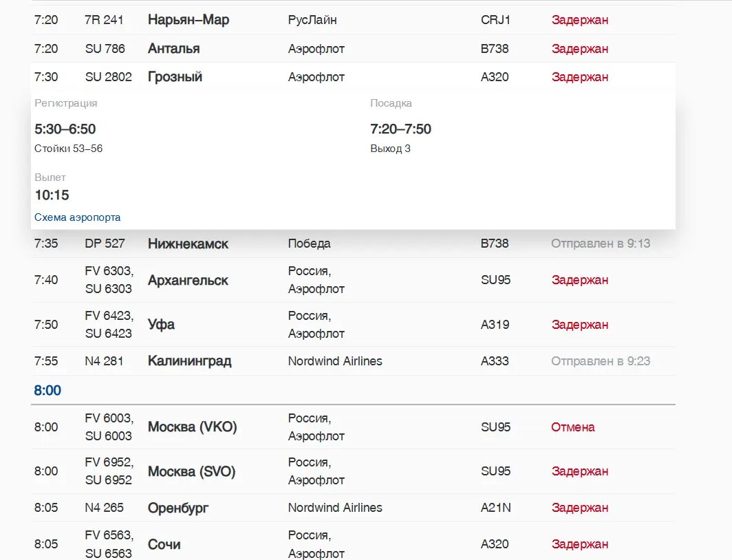The height and width of the screenshot is (560, 732).
Task: Click the 'Отправлен в 9:13' status
Action: coord(600,244)
